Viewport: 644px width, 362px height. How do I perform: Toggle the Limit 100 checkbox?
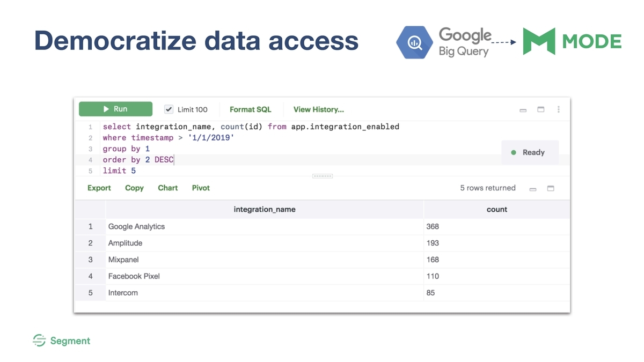coord(169,109)
